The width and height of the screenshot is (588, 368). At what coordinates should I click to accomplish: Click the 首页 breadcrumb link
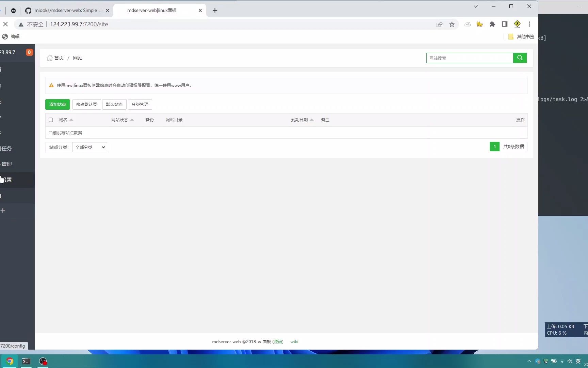[59, 58]
